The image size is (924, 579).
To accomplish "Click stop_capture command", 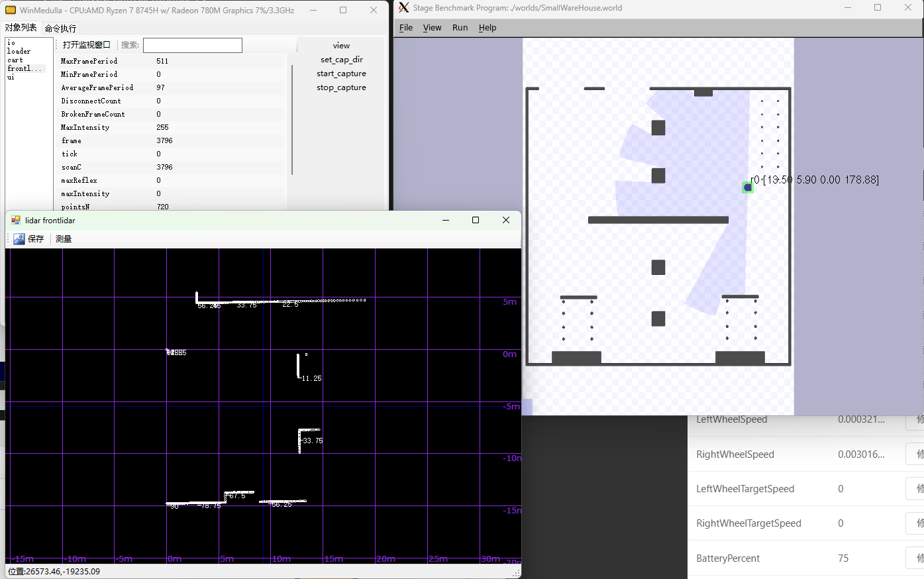I will pyautogui.click(x=341, y=87).
